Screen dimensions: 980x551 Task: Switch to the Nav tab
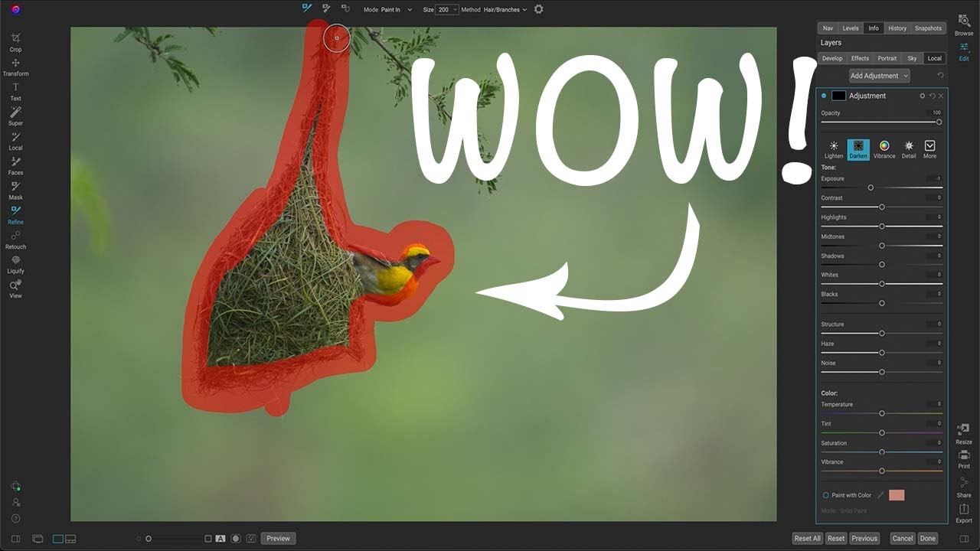tap(828, 28)
